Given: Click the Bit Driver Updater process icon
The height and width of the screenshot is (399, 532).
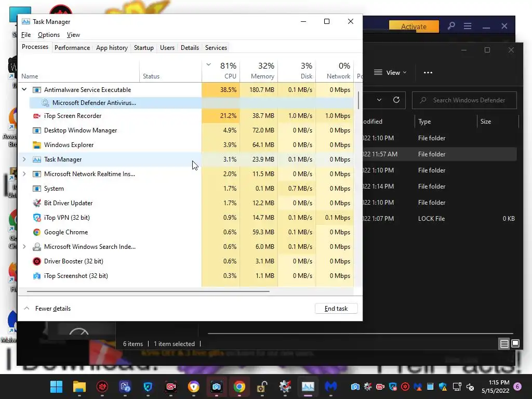Looking at the screenshot, I should 37,203.
